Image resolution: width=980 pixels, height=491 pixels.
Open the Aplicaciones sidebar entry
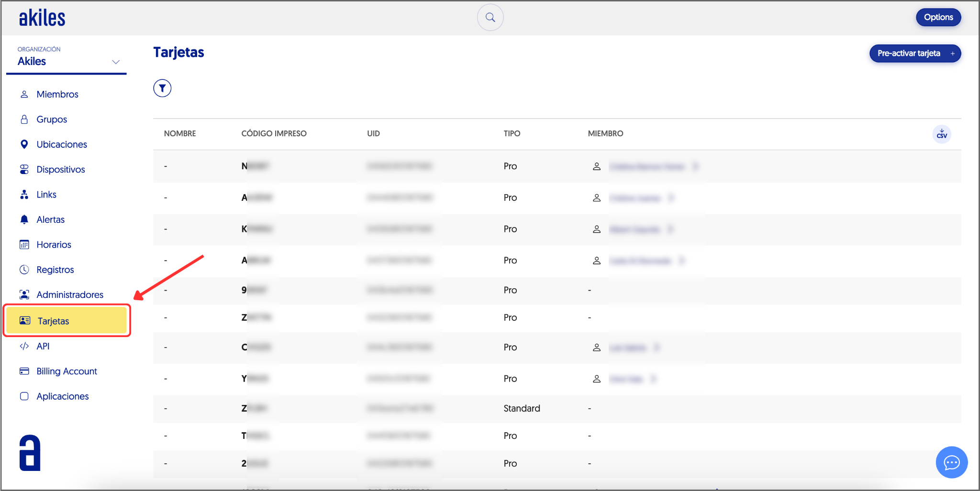pos(62,396)
